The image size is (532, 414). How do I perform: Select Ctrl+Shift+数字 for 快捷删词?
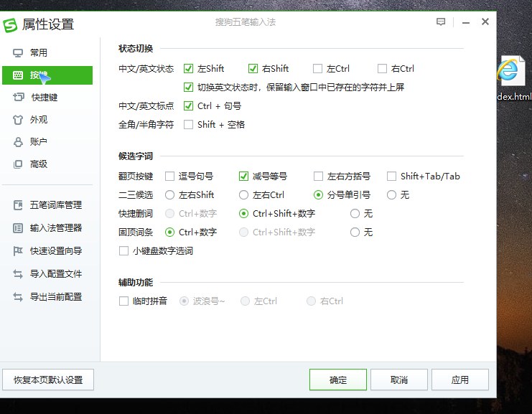[x=243, y=214]
